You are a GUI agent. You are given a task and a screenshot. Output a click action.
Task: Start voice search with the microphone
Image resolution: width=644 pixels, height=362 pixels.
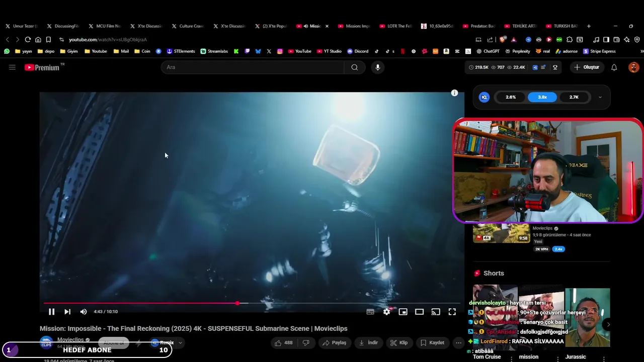click(378, 67)
